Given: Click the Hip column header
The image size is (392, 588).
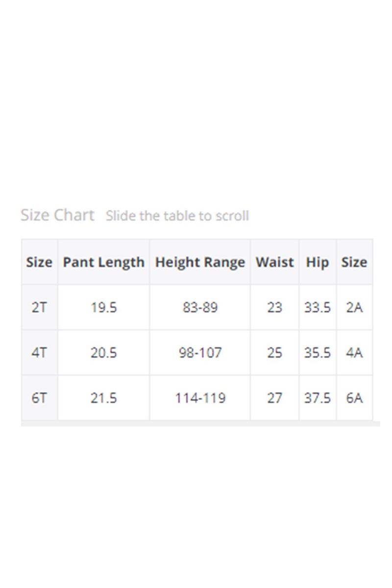Looking at the screenshot, I should (x=318, y=262).
